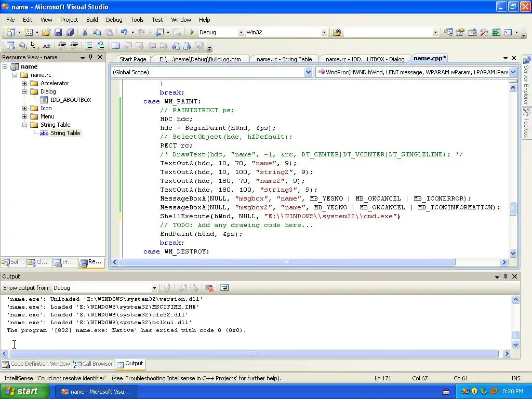This screenshot has width=532, height=399.
Task: Open Solution Explorer from the toolbar icon
Action: [448, 32]
